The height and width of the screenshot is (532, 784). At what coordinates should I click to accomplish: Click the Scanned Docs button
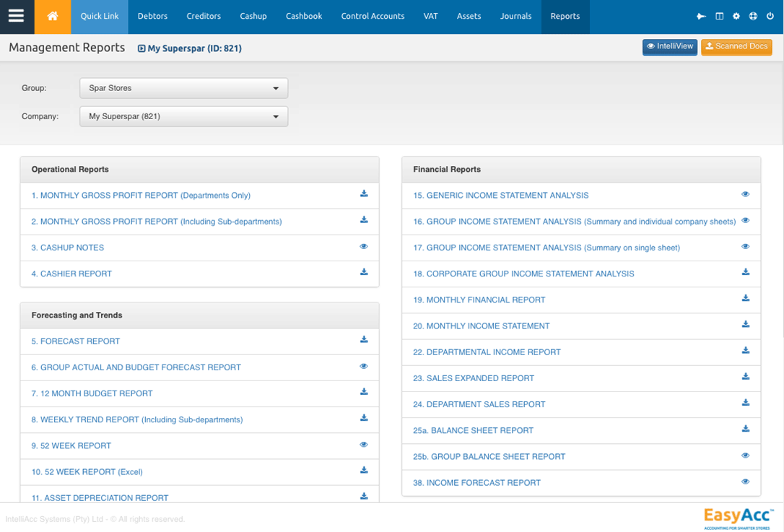point(736,47)
